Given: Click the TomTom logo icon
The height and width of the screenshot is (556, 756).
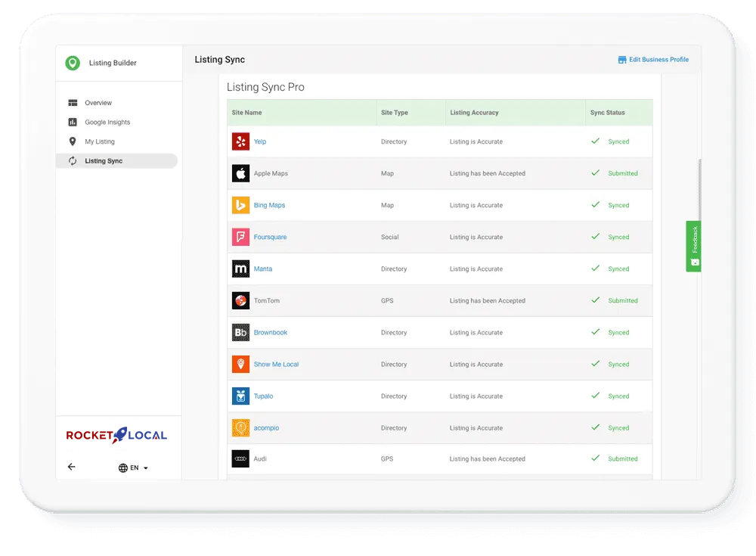Looking at the screenshot, I should coord(240,300).
